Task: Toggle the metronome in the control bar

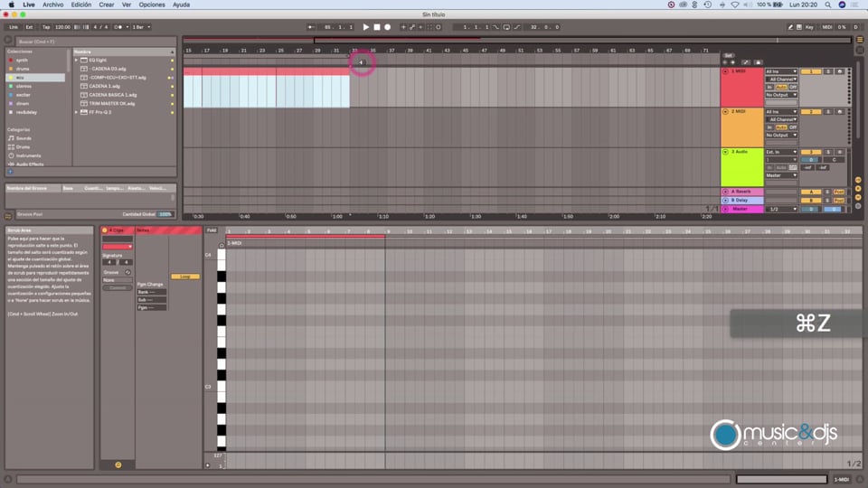Action: (x=118, y=26)
